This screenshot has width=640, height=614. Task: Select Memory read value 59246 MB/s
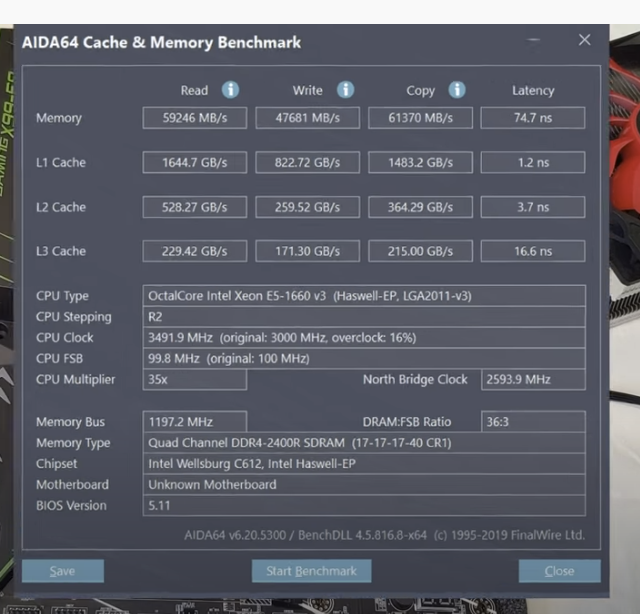195,118
